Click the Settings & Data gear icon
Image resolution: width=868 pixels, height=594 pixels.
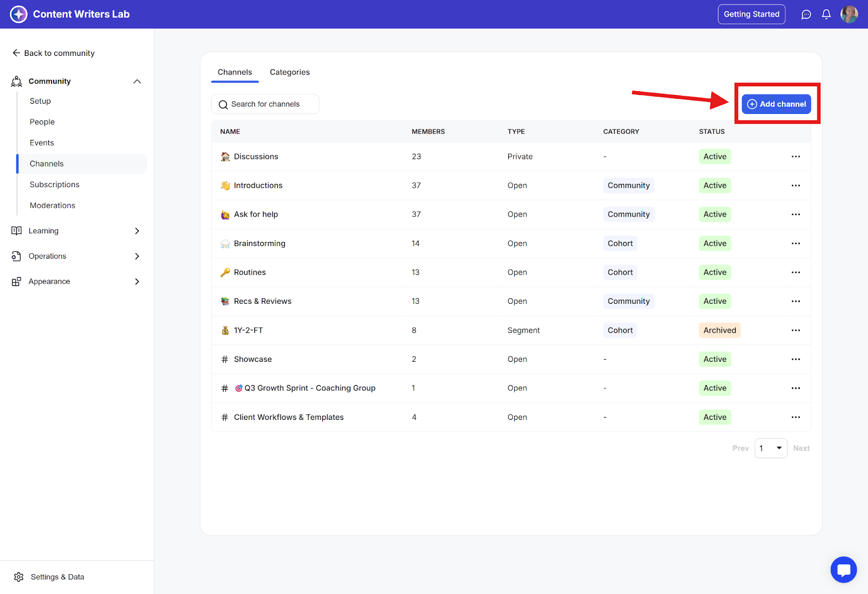click(x=19, y=577)
